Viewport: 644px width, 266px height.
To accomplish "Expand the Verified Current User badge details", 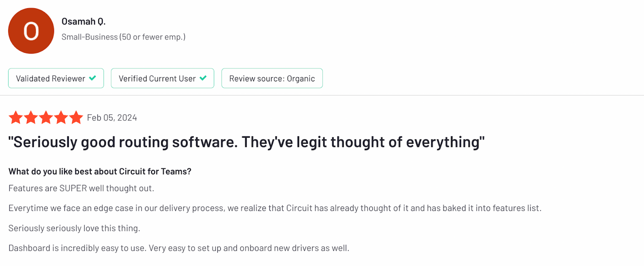I will pyautogui.click(x=162, y=78).
